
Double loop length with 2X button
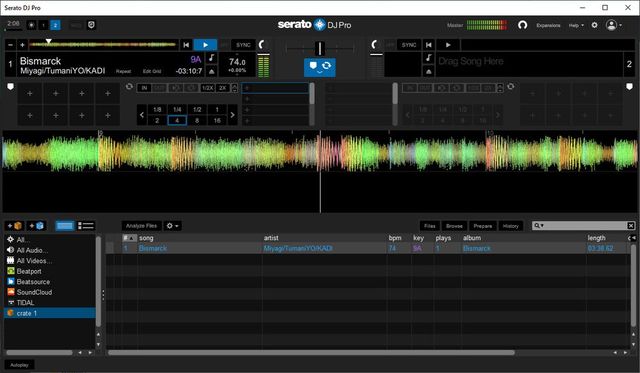tap(222, 88)
